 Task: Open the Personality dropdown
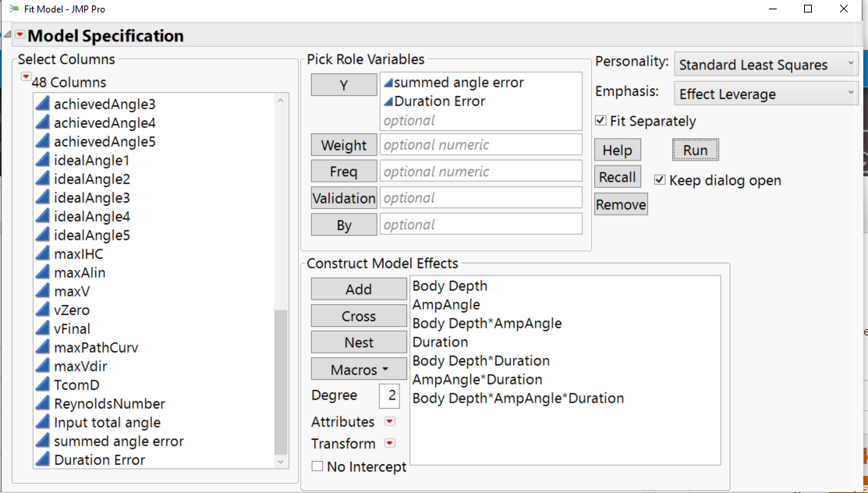tap(767, 65)
